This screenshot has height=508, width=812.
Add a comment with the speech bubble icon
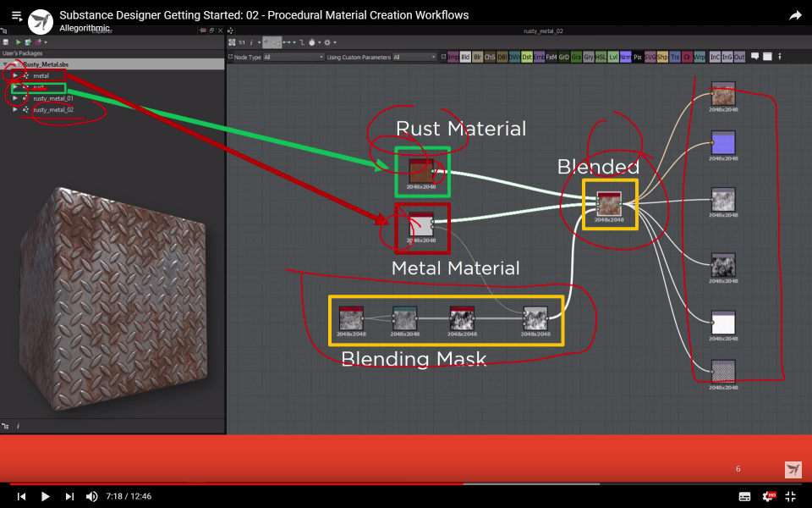[755, 57]
